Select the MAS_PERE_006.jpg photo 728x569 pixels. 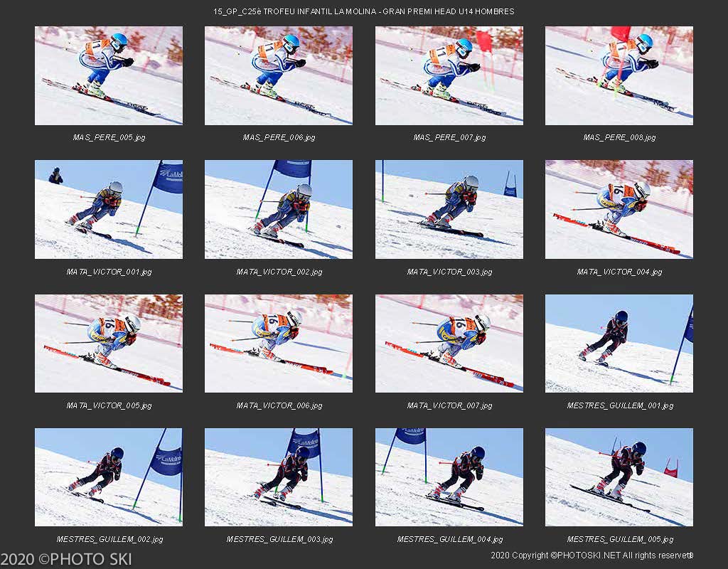click(x=279, y=75)
